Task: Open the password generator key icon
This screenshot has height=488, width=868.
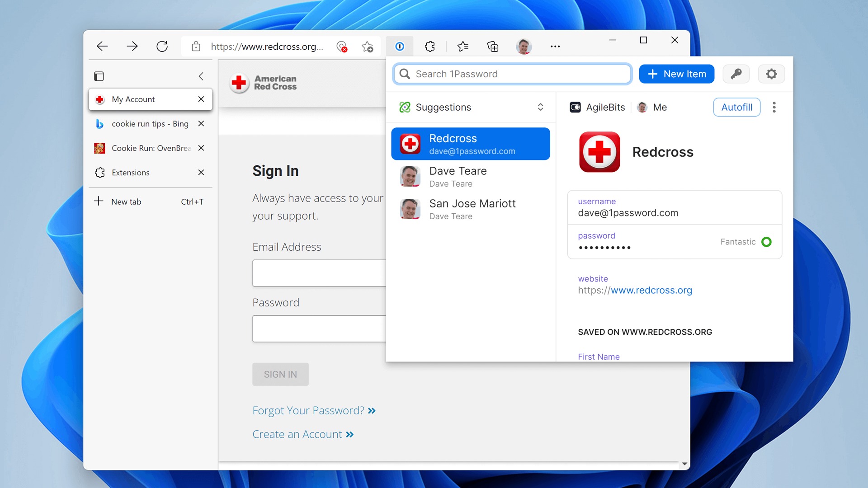Action: coord(736,74)
